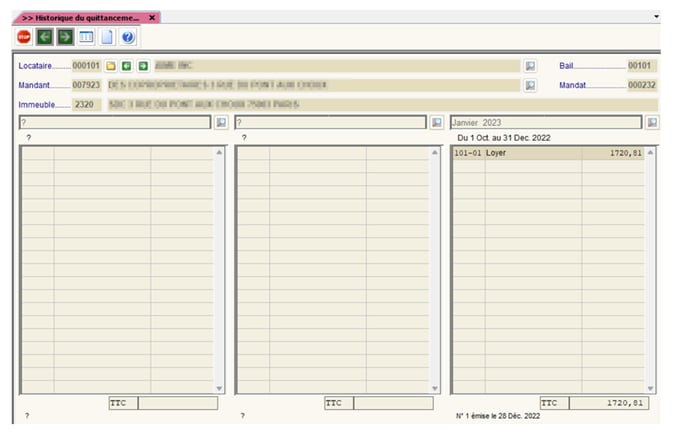Open tab list arrow at top right

pyautogui.click(x=656, y=17)
